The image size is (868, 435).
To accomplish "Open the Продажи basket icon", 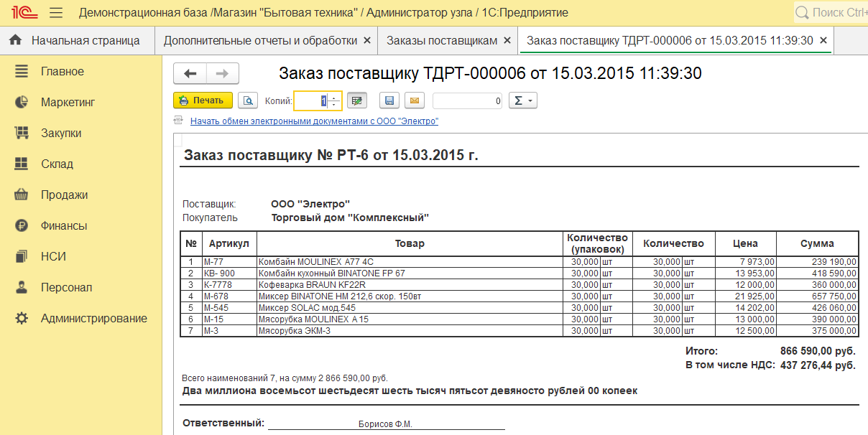I will pyautogui.click(x=22, y=195).
